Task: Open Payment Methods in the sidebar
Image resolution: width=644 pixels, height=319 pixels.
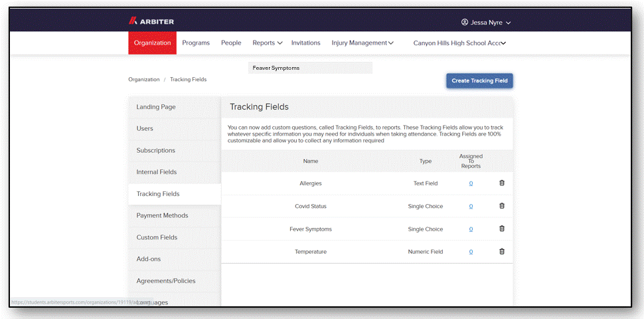Action: point(175,215)
